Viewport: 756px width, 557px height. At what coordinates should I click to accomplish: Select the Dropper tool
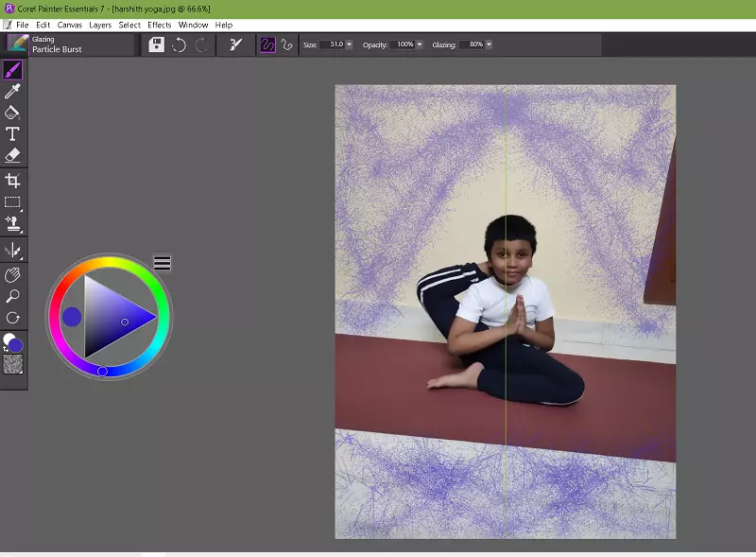[x=13, y=92]
